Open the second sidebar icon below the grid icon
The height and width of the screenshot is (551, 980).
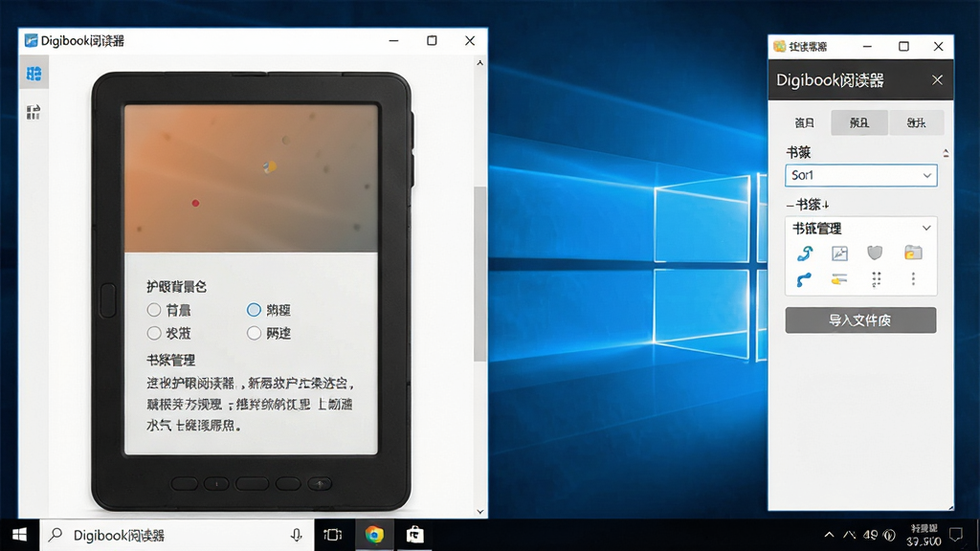click(33, 112)
